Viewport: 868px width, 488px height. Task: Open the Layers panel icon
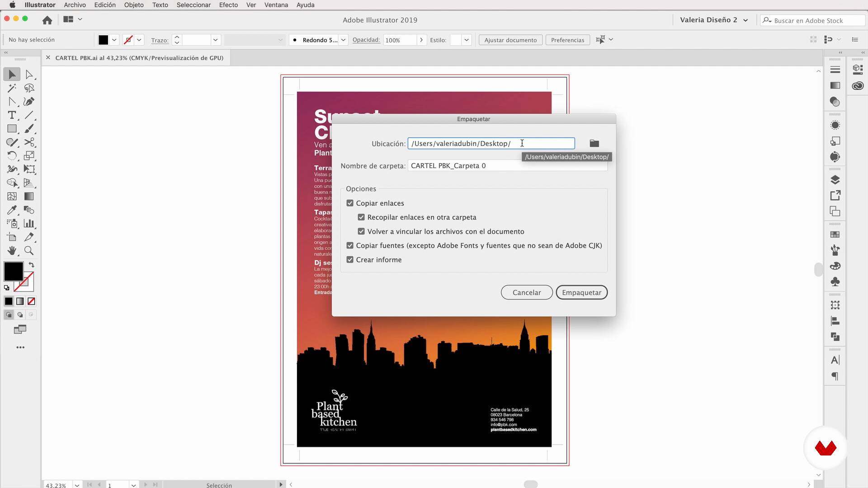point(835,180)
